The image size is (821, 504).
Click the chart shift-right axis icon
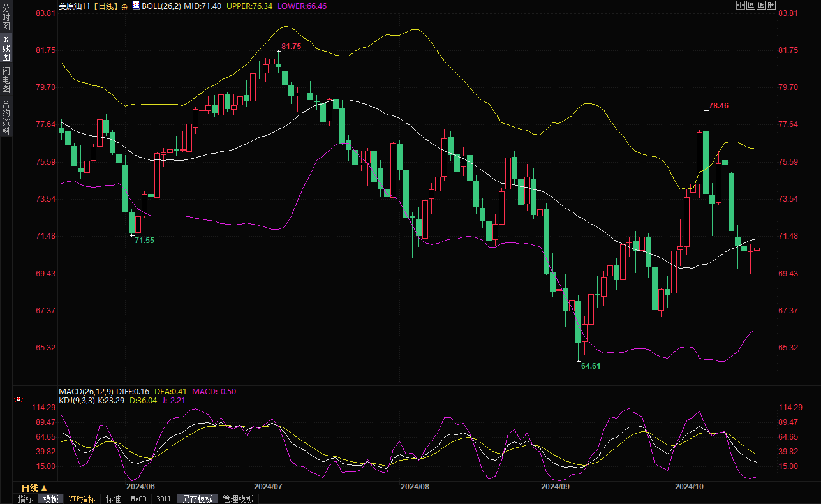(x=761, y=5)
